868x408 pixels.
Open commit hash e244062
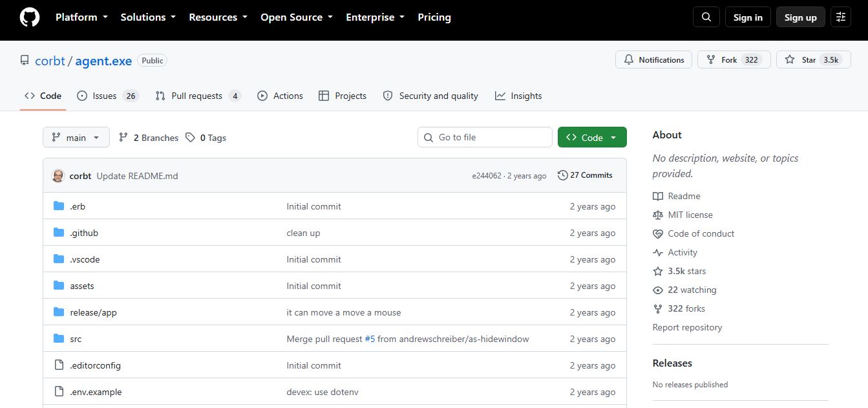point(487,176)
